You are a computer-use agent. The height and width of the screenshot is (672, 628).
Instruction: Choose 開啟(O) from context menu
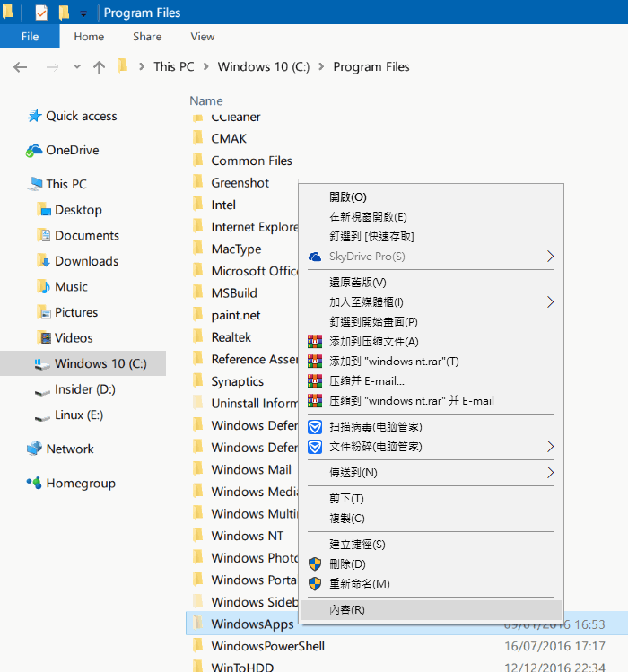[348, 197]
